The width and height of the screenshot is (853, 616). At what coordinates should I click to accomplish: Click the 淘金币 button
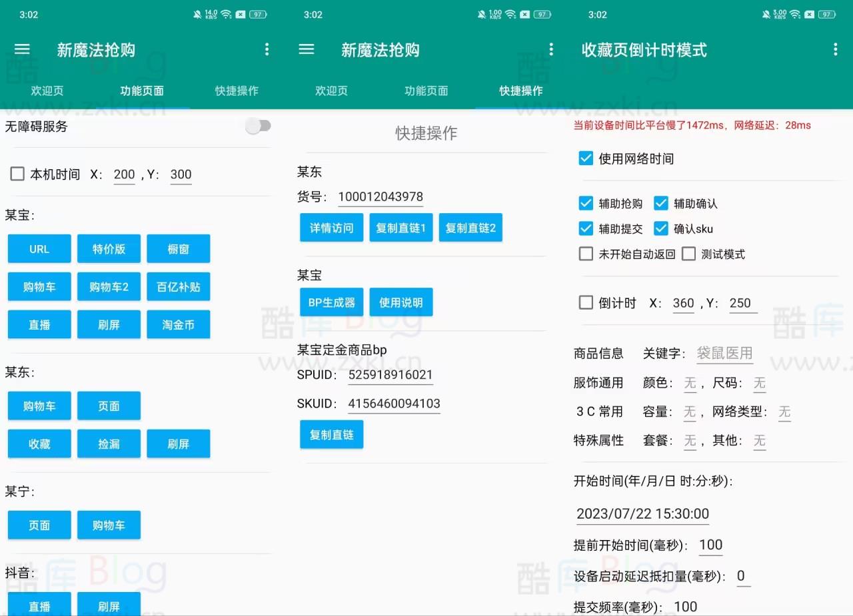point(178,324)
